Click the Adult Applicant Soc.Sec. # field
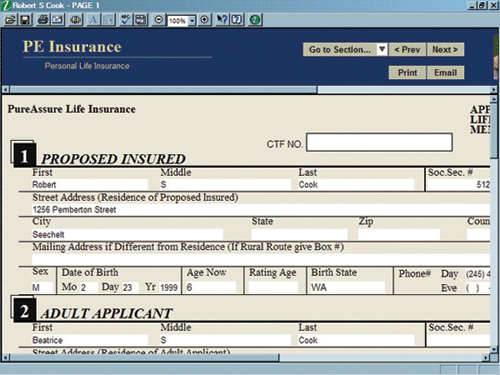The width and height of the screenshot is (500, 375). pos(459,340)
